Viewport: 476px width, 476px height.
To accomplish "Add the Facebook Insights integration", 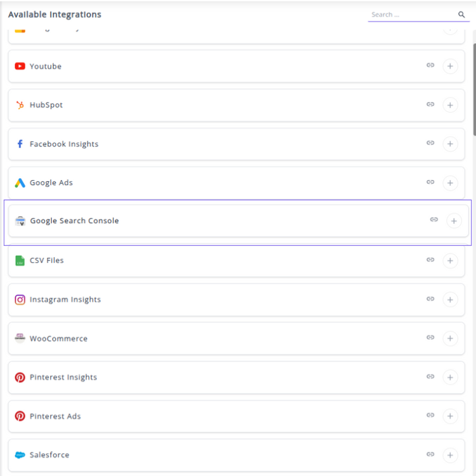I will [450, 145].
